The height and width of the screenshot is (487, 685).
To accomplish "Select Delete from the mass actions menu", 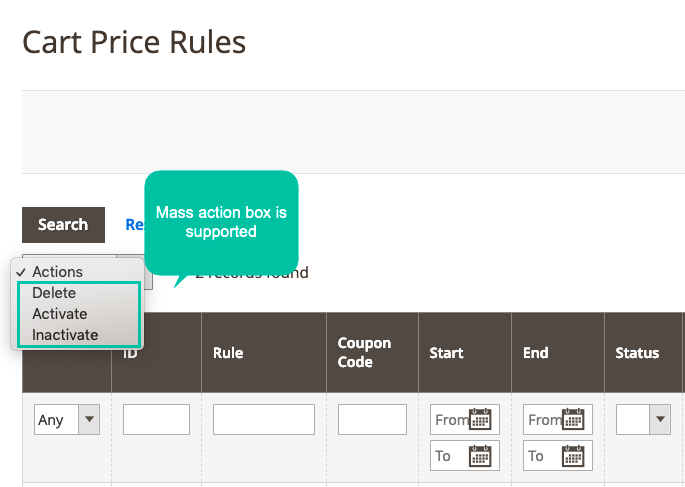I will (54, 293).
